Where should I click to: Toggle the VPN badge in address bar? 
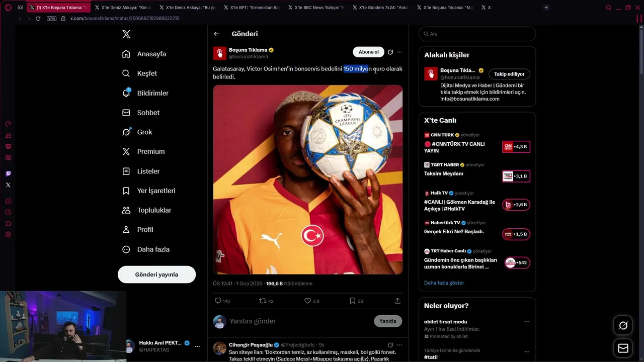51,19
